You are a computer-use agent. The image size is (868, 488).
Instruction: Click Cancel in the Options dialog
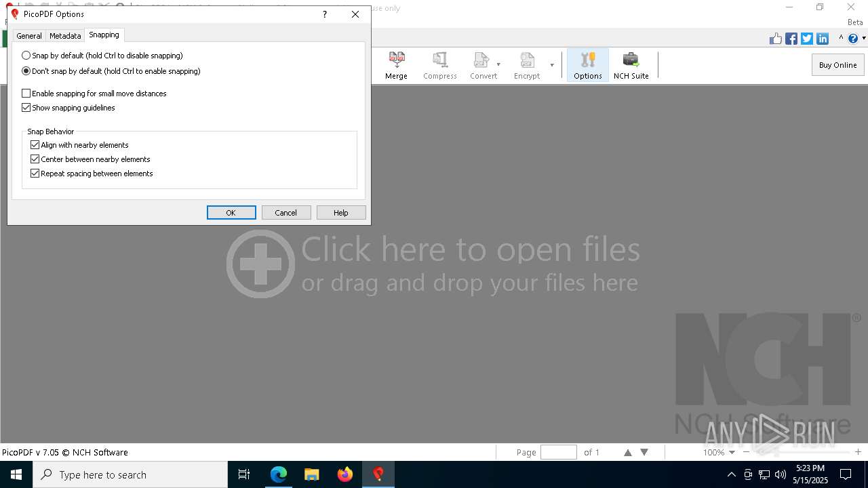[286, 213]
